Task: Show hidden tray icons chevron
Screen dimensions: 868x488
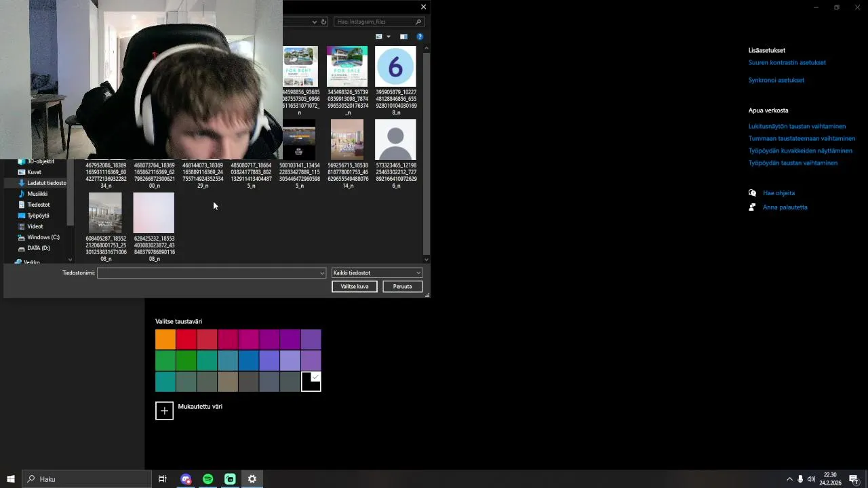Action: 789,479
